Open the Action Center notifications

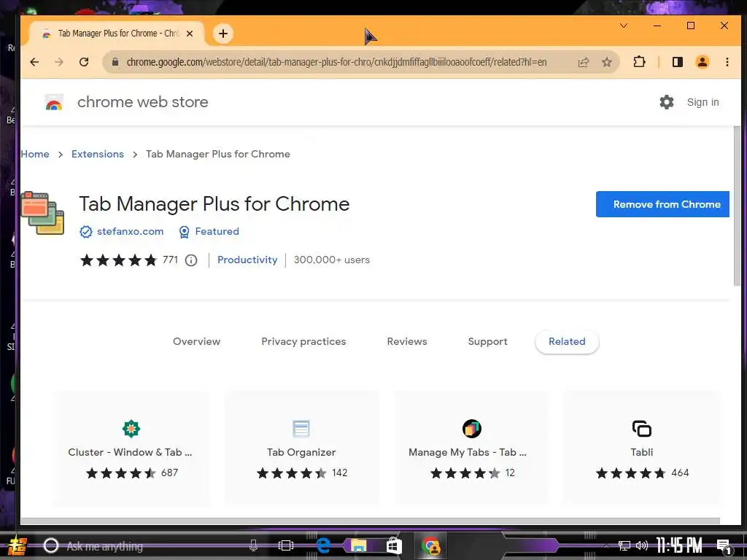(724, 547)
